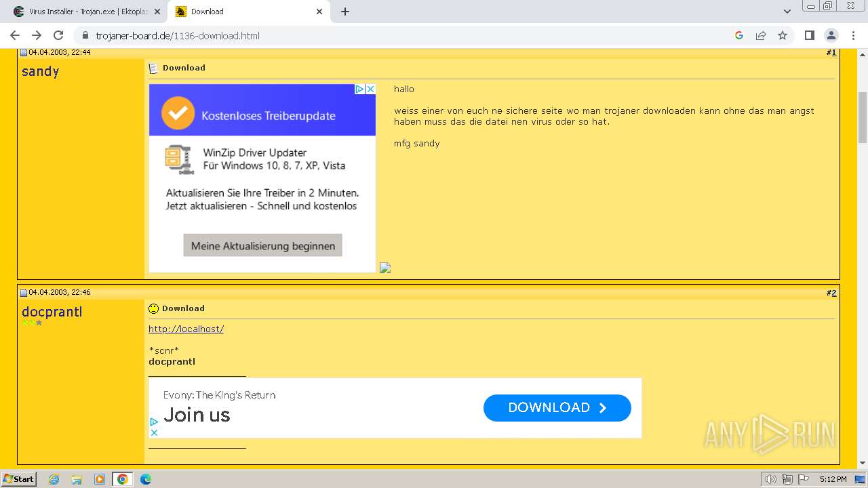
Task: Click the Google icon in the address bar
Action: 739,35
